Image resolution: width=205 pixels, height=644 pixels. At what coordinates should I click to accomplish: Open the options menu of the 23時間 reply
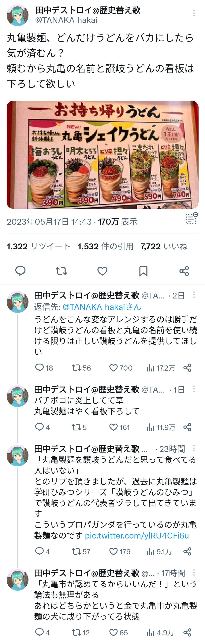[194, 448]
